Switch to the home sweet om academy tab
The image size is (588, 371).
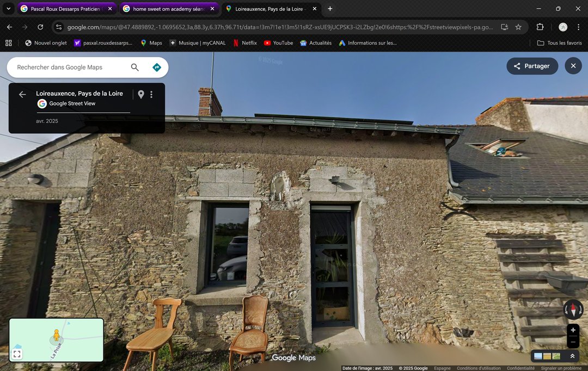point(168,9)
